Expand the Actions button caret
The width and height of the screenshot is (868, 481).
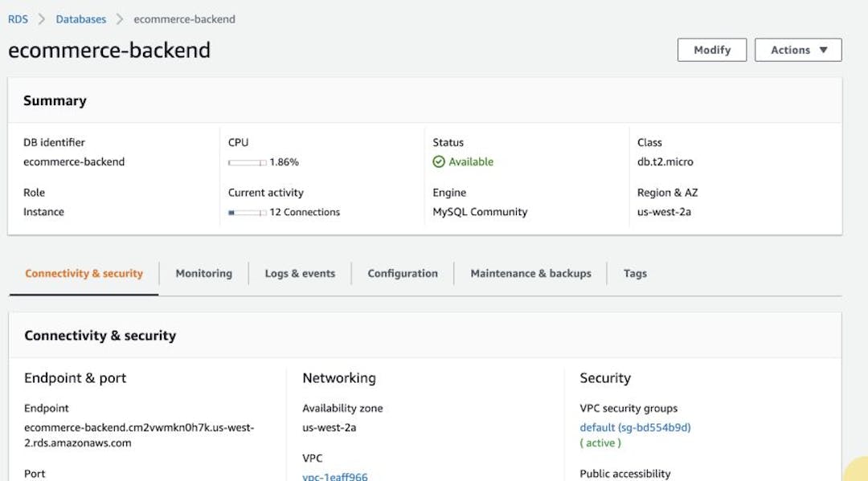(825, 50)
